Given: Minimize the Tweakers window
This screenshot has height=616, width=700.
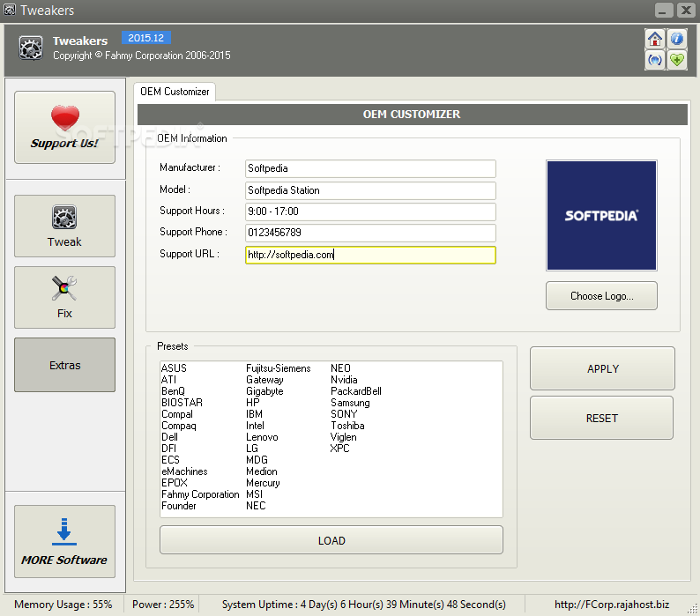Looking at the screenshot, I should [664, 10].
